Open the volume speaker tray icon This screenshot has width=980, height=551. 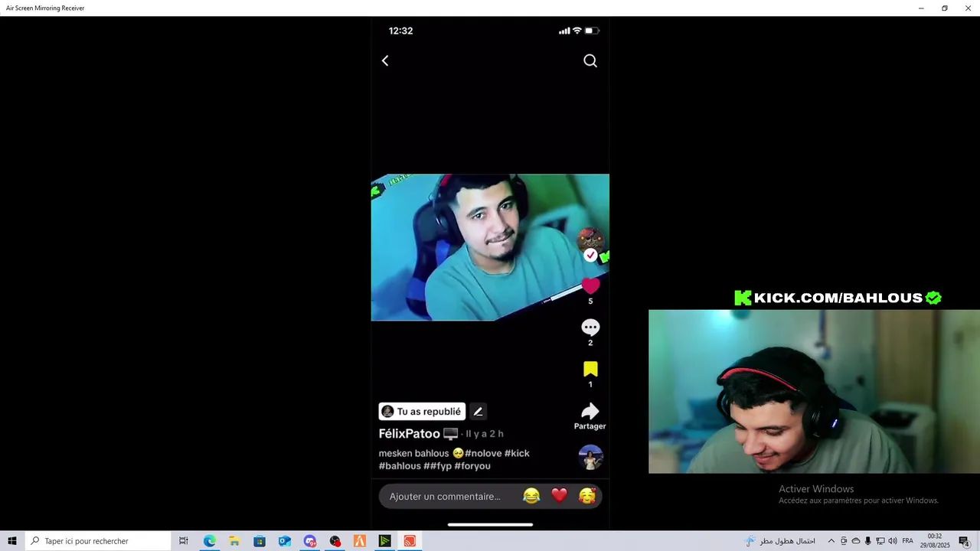coord(893,541)
